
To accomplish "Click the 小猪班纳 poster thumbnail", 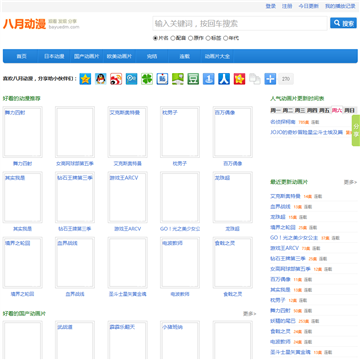I will 180,339.
